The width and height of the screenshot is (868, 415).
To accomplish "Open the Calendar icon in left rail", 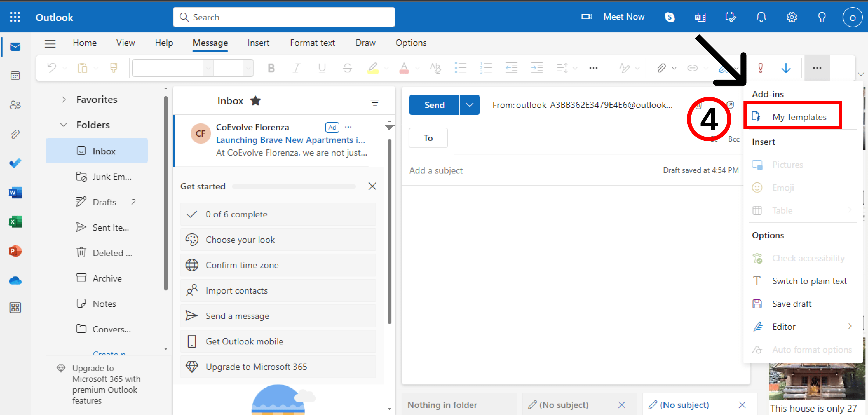I will tap(15, 76).
